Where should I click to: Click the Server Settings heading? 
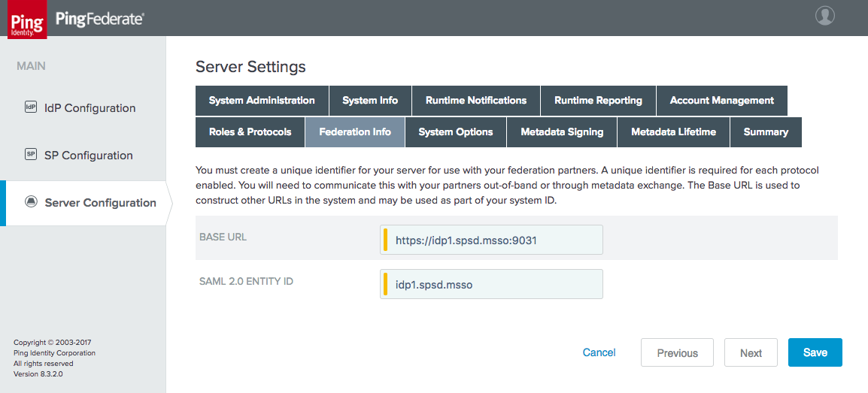[x=250, y=67]
